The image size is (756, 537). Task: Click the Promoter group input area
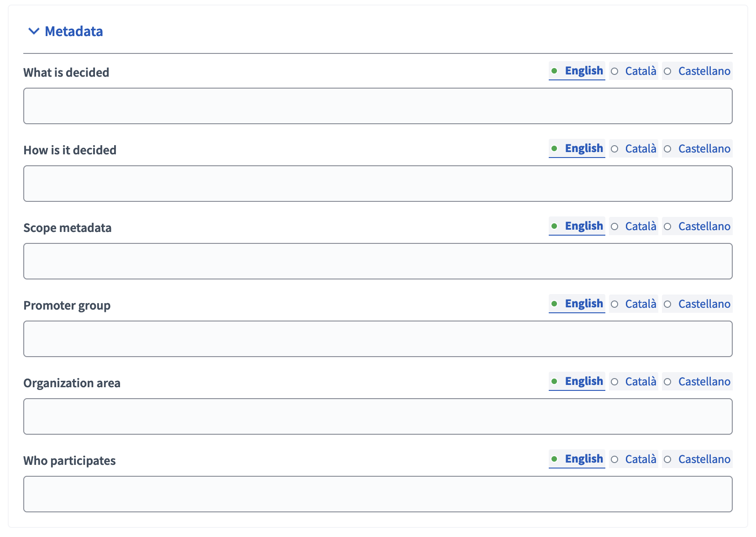point(378,338)
